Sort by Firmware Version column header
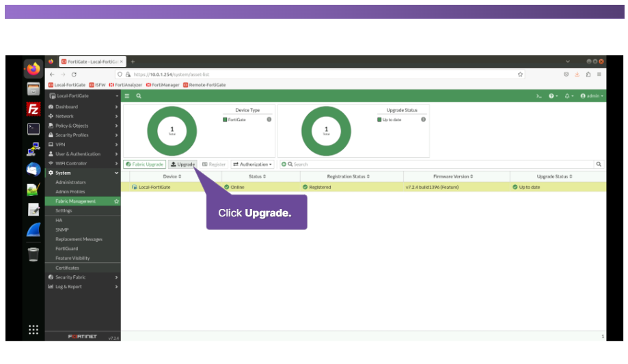The height and width of the screenshot is (364, 628). 453,177
